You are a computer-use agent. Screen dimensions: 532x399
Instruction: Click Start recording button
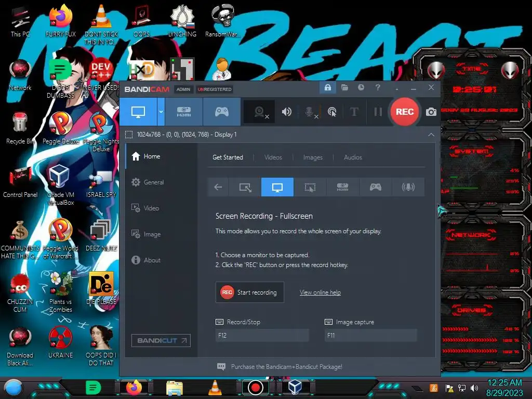tap(250, 292)
